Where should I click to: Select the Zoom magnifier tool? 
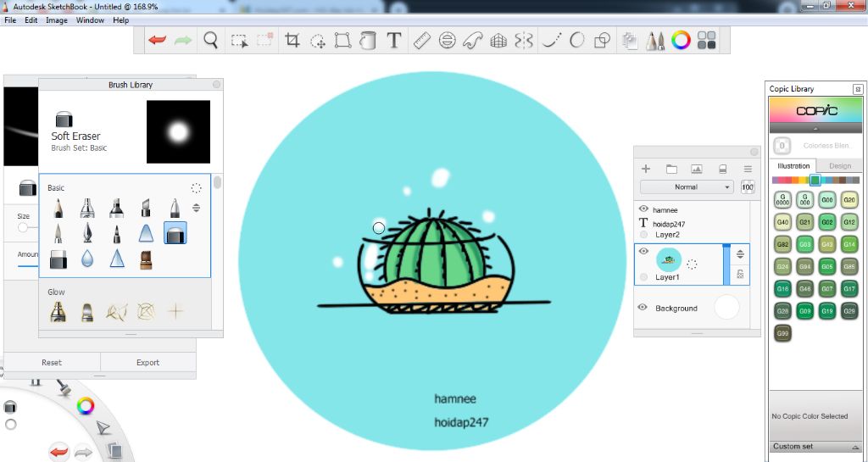pyautogui.click(x=210, y=40)
